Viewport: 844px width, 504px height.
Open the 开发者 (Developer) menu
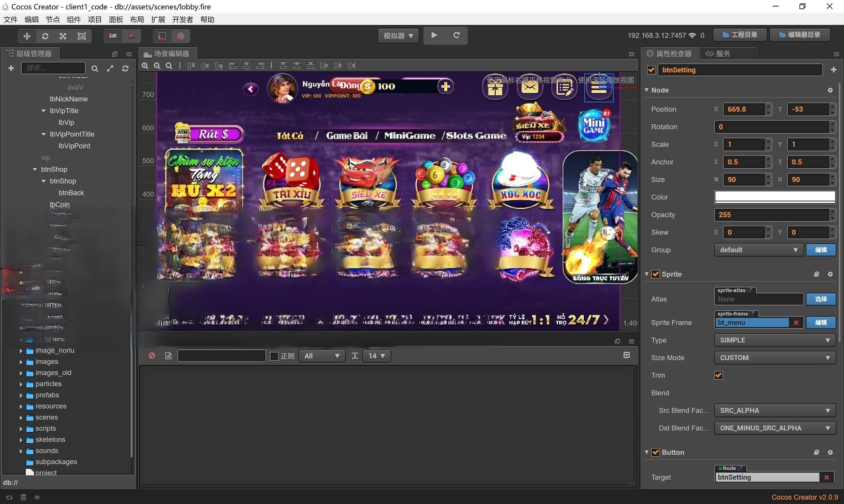point(182,19)
